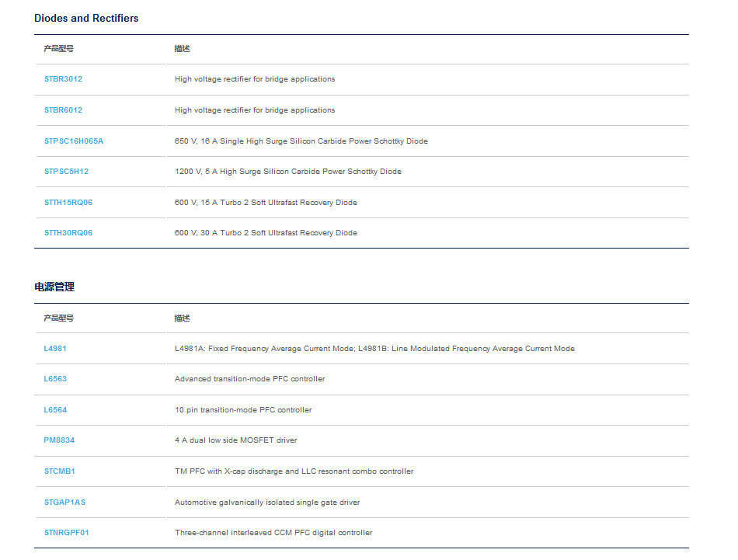The height and width of the screenshot is (560, 738).
Task: Click the STPSC16H065A part number
Action: (x=74, y=141)
